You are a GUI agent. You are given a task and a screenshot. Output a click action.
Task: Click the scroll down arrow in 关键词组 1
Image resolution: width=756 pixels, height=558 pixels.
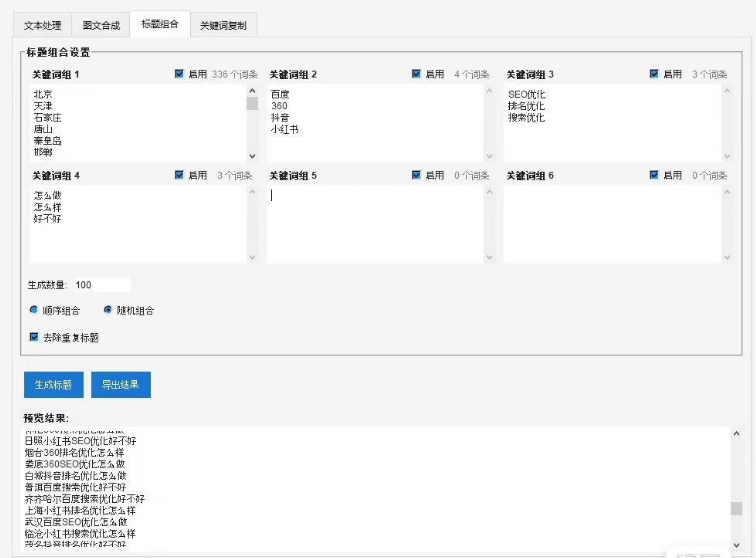point(252,156)
